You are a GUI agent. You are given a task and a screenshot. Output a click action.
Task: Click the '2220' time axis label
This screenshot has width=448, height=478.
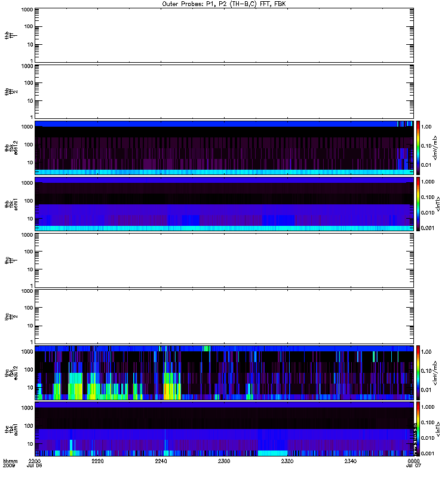pos(97,461)
